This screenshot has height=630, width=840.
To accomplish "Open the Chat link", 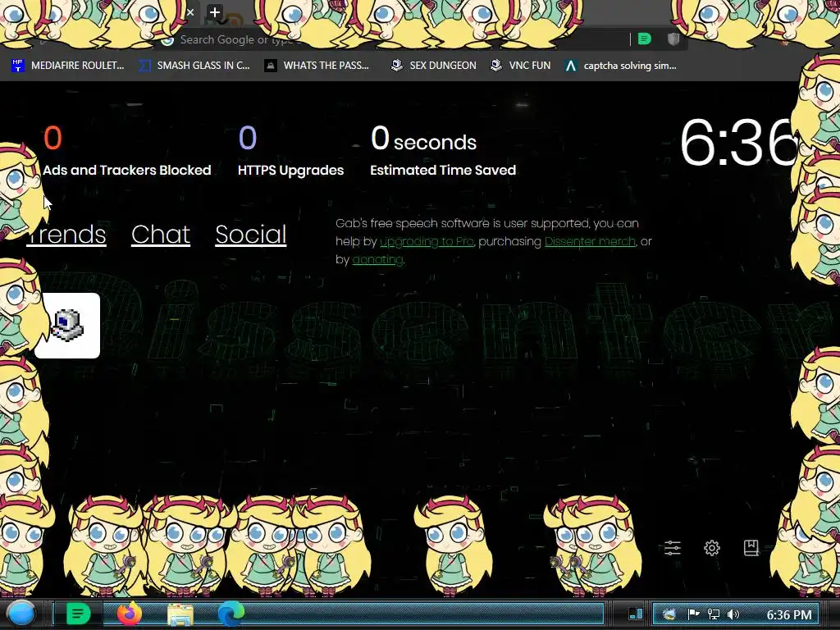I will [161, 235].
